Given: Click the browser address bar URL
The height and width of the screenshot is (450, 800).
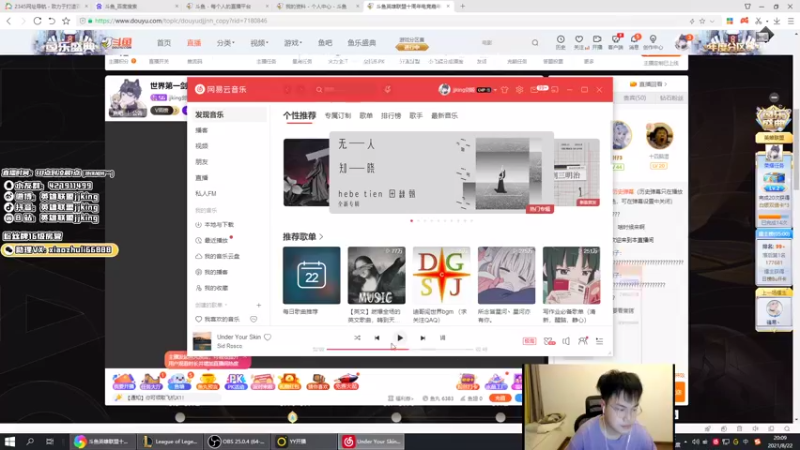Looking at the screenshot, I should 181,21.
